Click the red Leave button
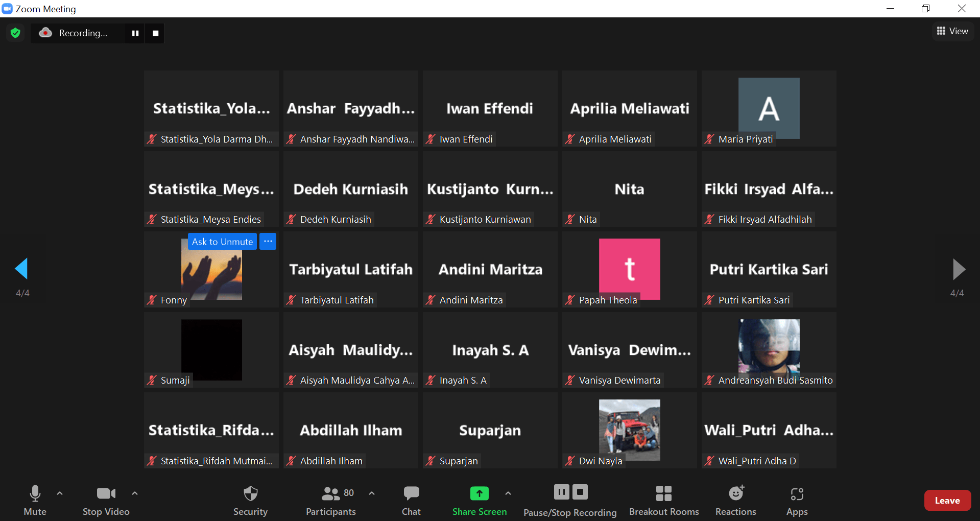This screenshot has width=980, height=521. point(947,501)
